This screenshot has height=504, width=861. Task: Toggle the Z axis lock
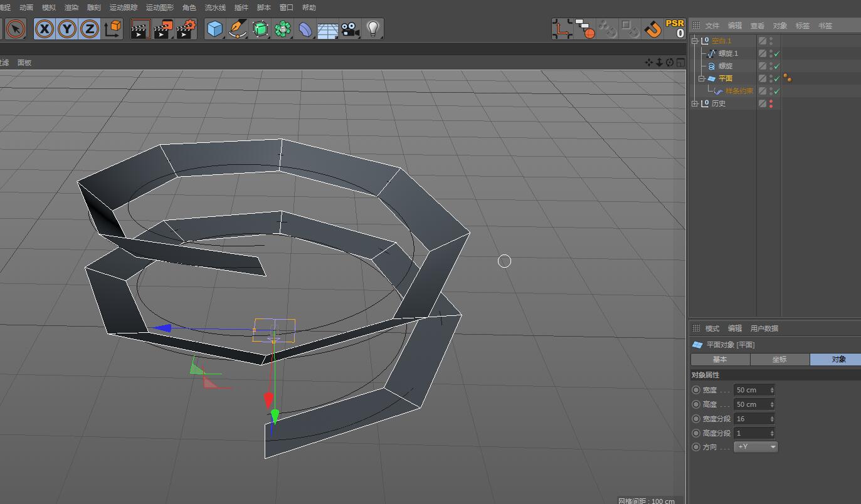tap(90, 29)
